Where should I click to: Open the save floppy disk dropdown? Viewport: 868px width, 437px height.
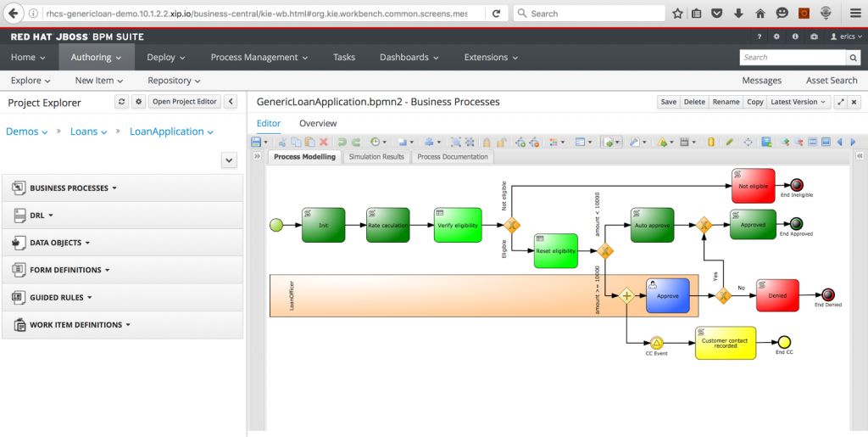point(265,143)
